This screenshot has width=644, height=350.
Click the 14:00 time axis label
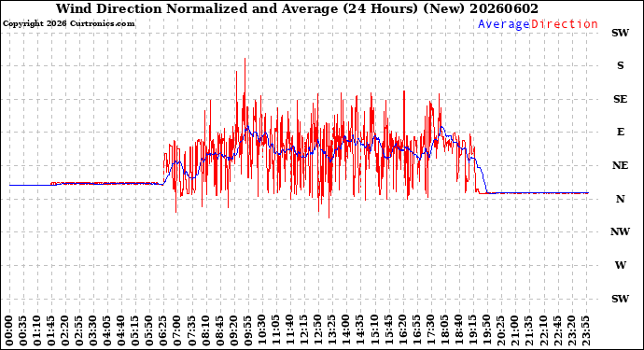[346, 331]
